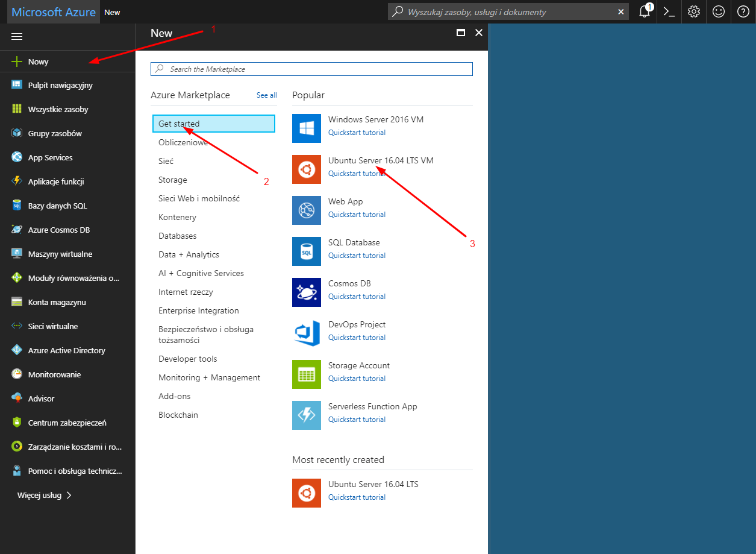Open the Enterprise Integration category

tap(199, 310)
